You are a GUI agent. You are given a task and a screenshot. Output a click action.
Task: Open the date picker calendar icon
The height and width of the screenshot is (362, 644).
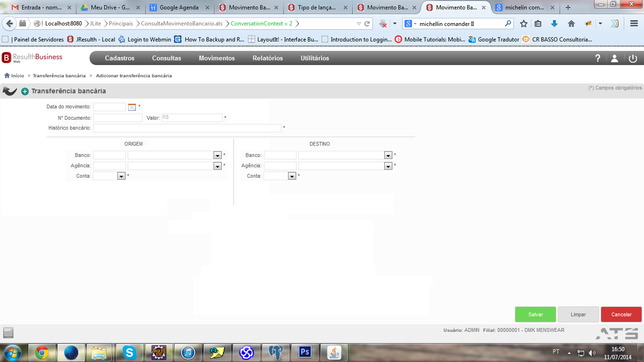click(132, 107)
